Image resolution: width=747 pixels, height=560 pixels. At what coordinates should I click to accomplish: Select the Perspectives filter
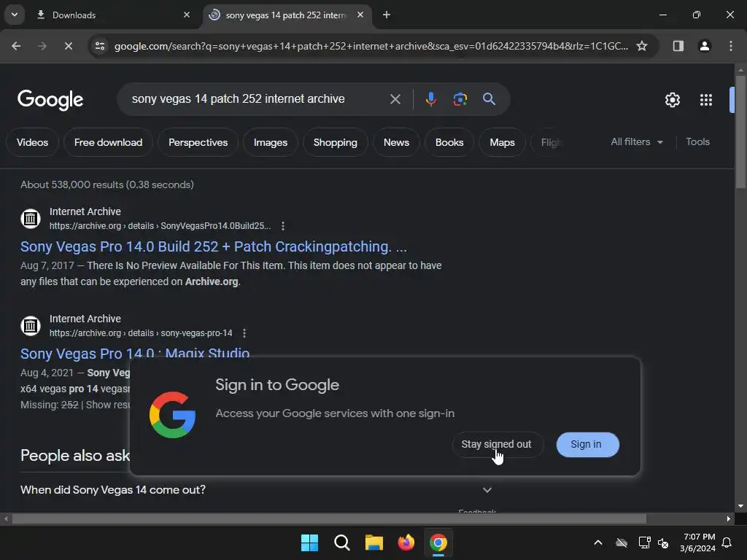pyautogui.click(x=198, y=142)
